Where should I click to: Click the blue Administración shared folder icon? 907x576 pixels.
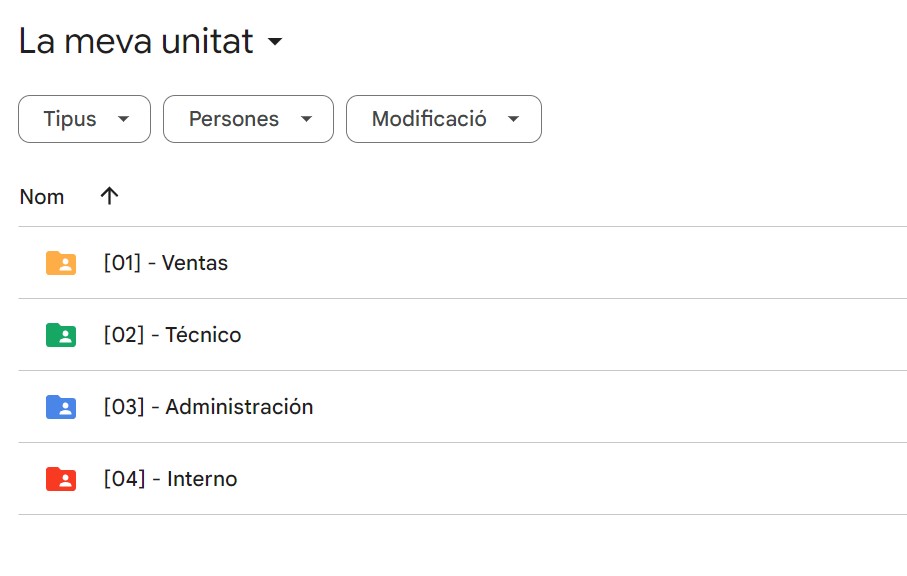point(61,407)
